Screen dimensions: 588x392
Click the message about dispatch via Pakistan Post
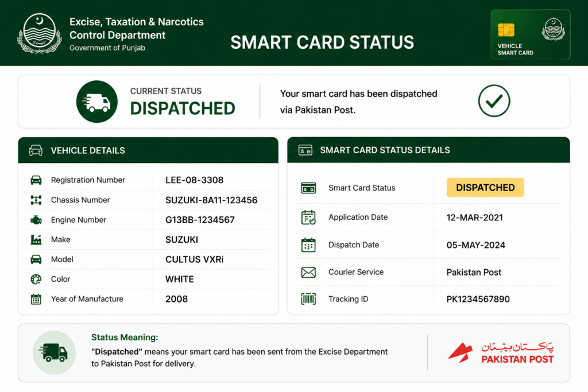tap(358, 102)
